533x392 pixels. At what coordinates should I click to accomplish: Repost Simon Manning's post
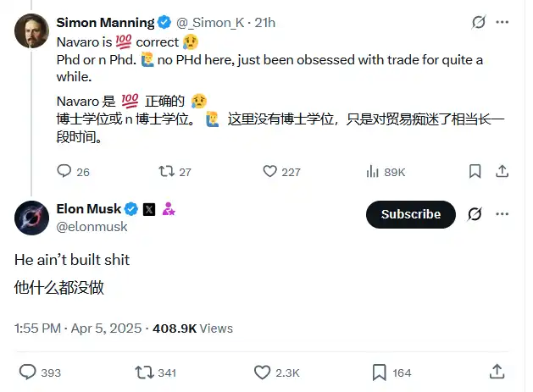pyautogui.click(x=167, y=171)
